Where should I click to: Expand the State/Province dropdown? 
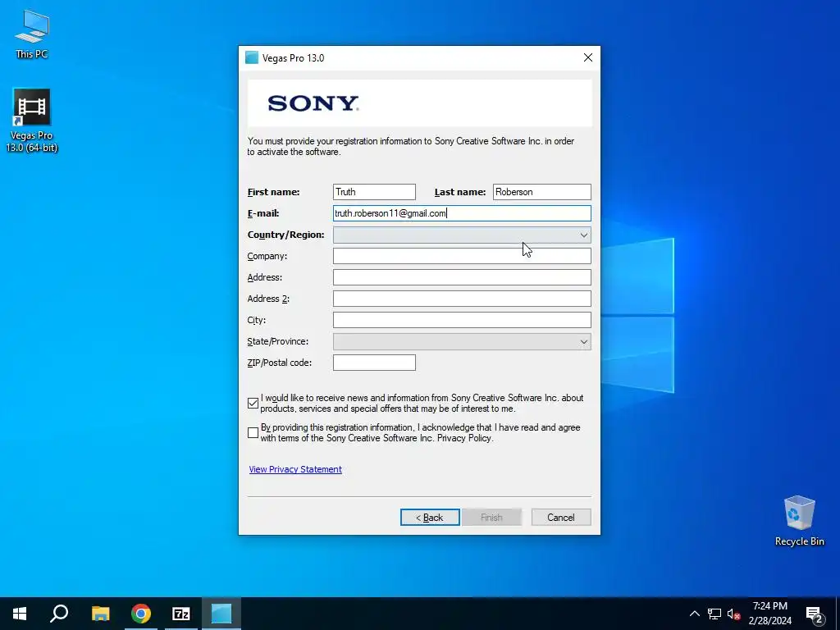(462, 342)
